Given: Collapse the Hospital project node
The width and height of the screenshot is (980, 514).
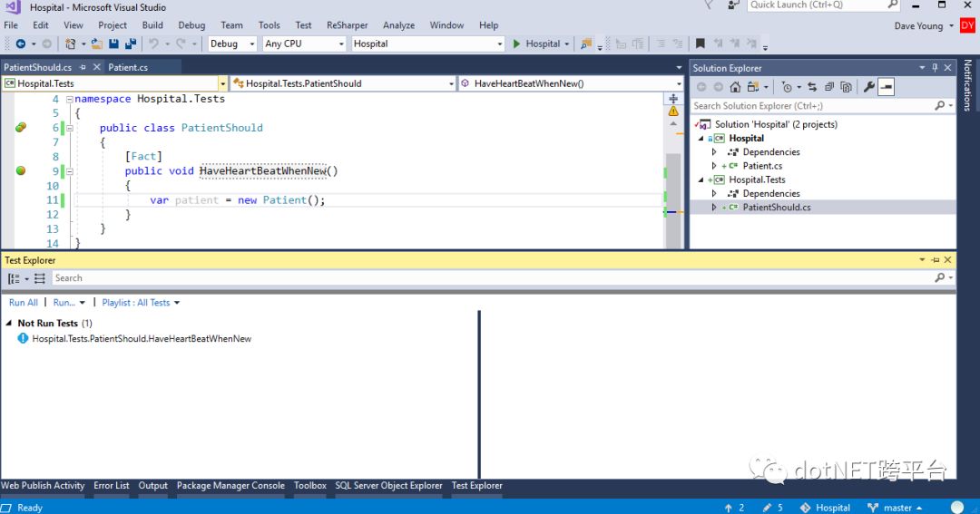Looking at the screenshot, I should pyautogui.click(x=701, y=139).
